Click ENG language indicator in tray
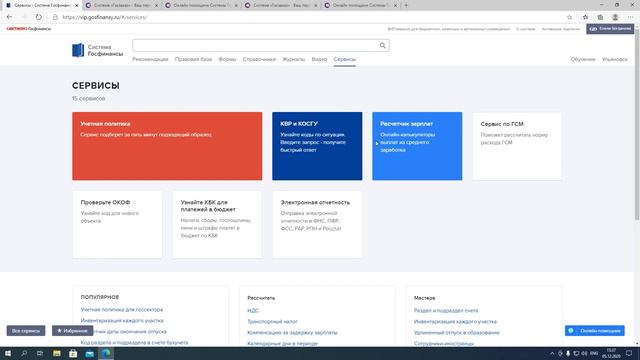 [x=594, y=353]
